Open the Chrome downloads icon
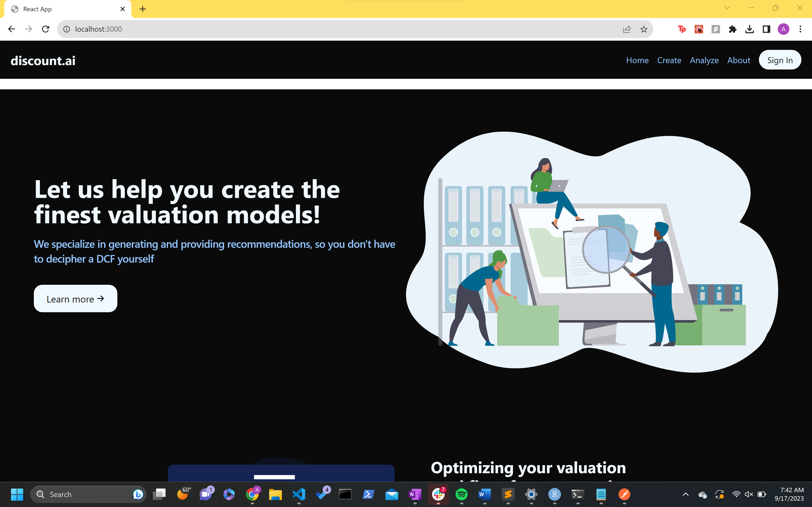Viewport: 812px width, 507px height. click(749, 29)
